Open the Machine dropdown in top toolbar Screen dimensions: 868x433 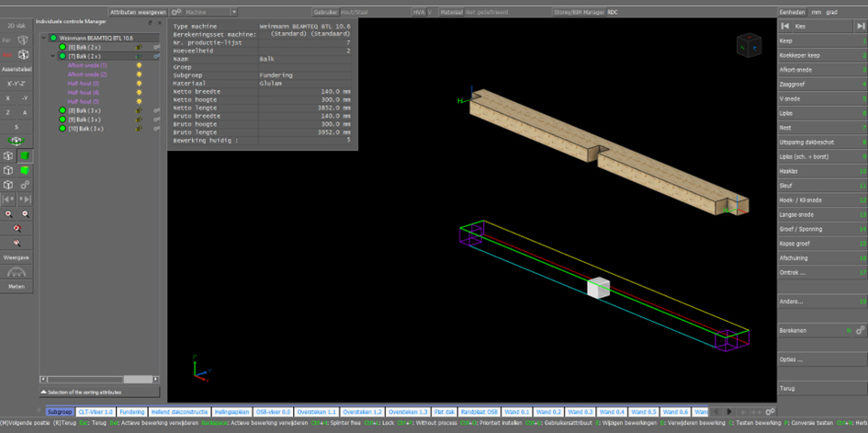(211, 12)
